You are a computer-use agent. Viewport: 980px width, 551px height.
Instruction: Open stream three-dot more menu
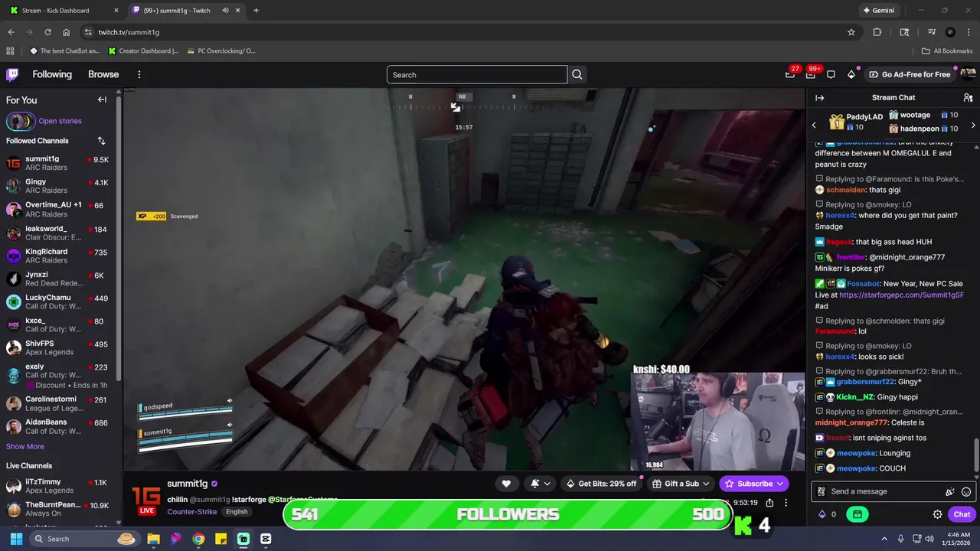(x=786, y=503)
